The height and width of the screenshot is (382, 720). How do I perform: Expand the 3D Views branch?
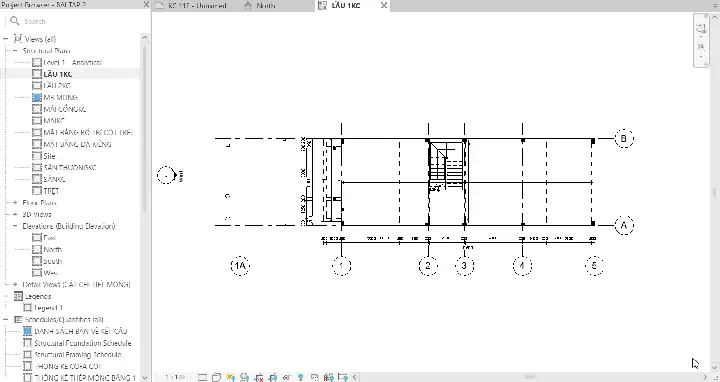(15, 214)
